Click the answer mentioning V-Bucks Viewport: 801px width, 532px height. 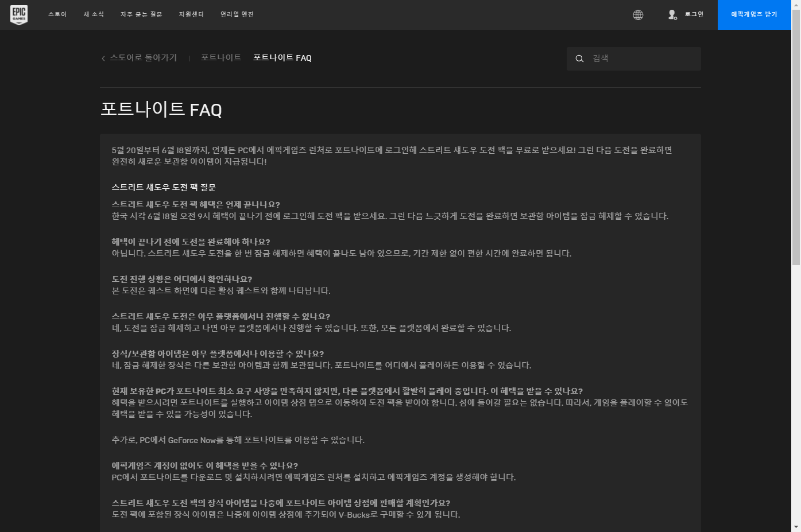click(x=286, y=515)
